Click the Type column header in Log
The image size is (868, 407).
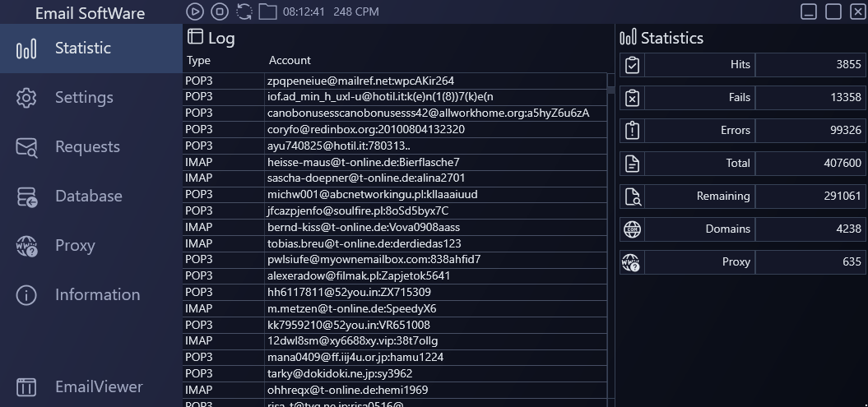click(198, 60)
